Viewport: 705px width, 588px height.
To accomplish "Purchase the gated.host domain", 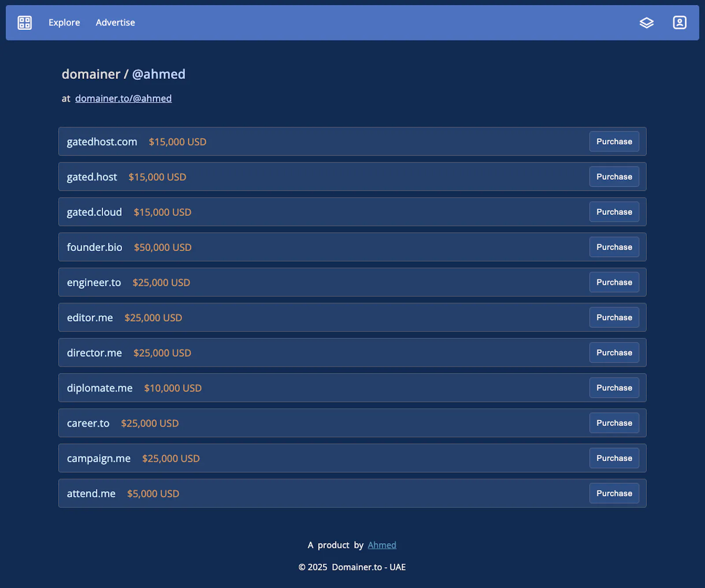I will tap(614, 177).
